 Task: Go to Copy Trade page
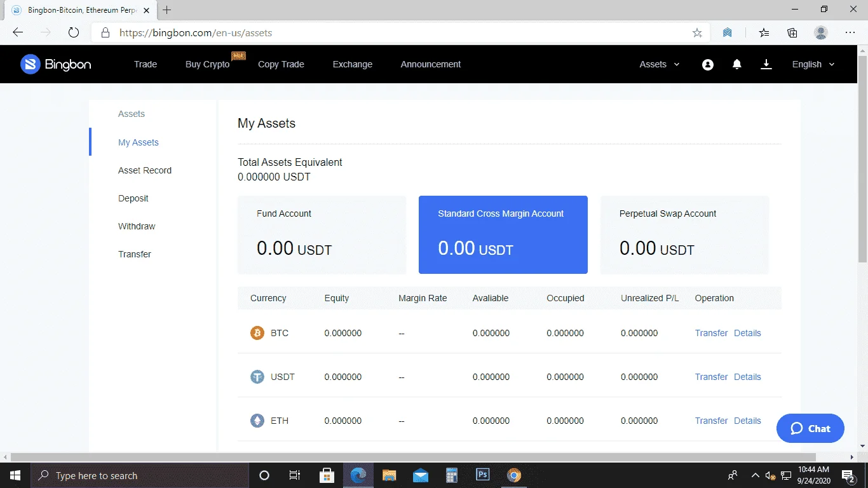(x=281, y=64)
